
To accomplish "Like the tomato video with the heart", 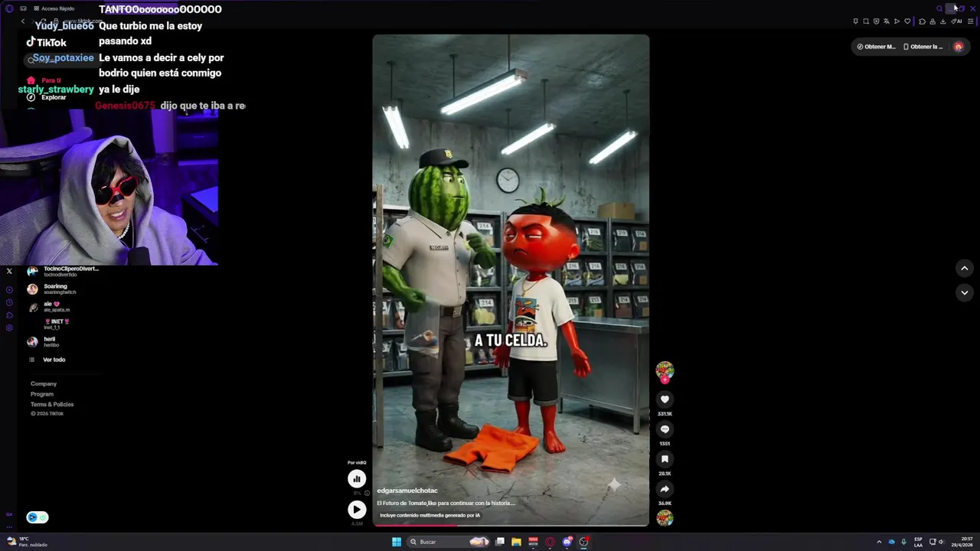I will click(665, 399).
